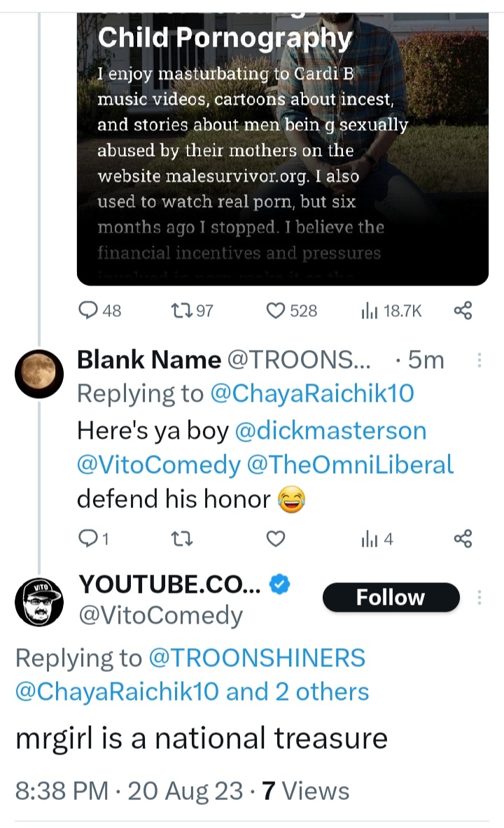Open @TheOmniLiberal mention link
The width and height of the screenshot is (504, 828).
365,464
